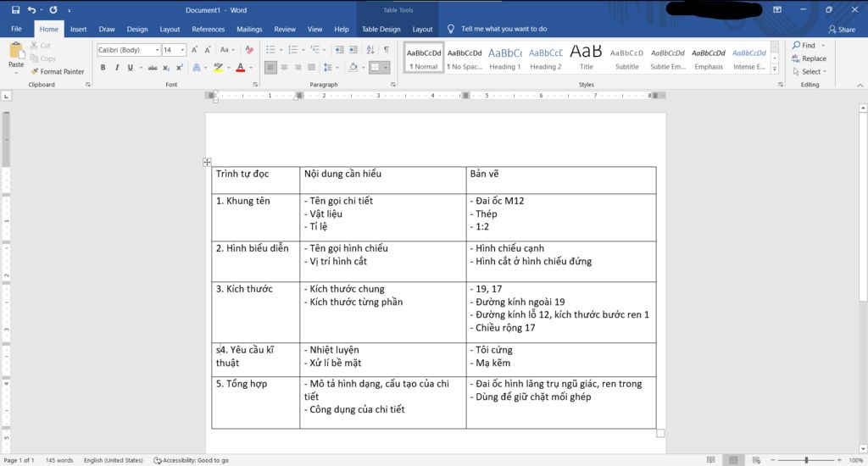This screenshot has height=466, width=868.
Task: Apply the yellow text highlight color
Action: coord(218,68)
